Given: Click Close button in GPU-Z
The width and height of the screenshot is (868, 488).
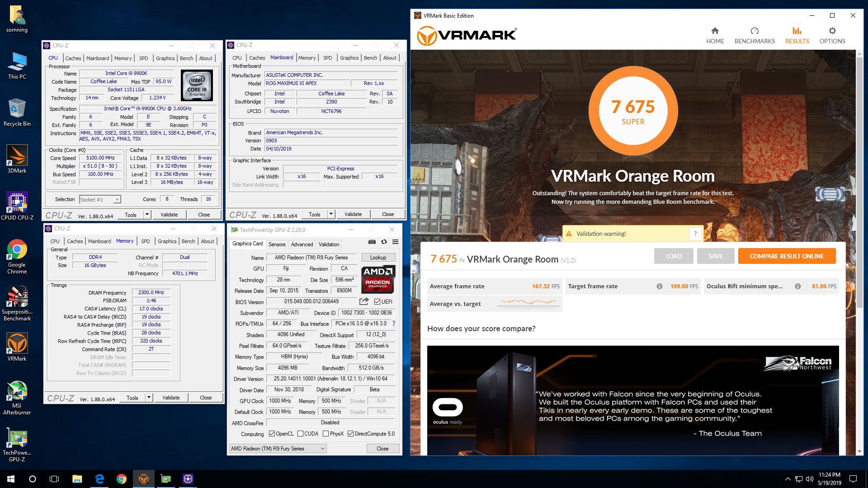Looking at the screenshot, I should pos(382,449).
